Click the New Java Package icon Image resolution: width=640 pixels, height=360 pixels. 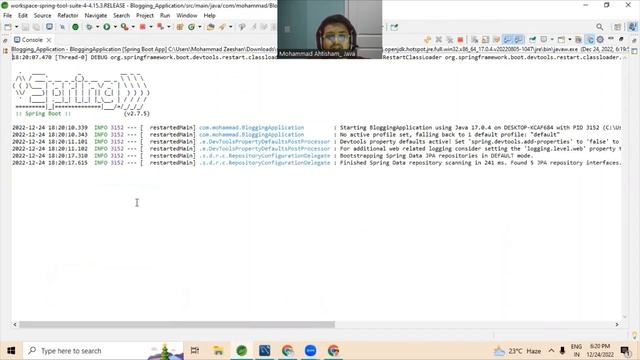coord(180,27)
